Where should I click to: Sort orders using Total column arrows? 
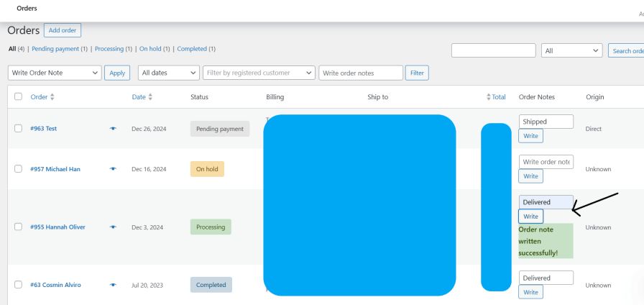[488, 97]
